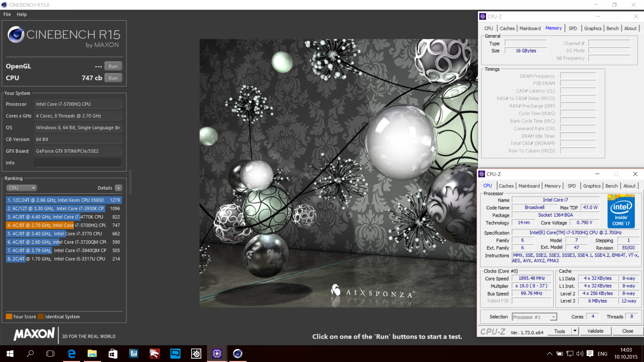Click the Identical System legend swatch
Screen dimensions: 644x362
[41, 316]
